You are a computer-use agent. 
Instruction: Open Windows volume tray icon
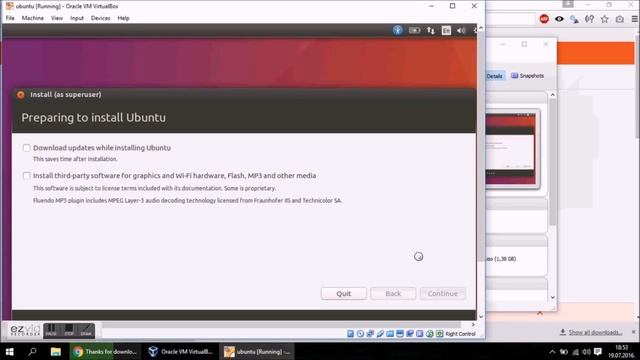587,352
